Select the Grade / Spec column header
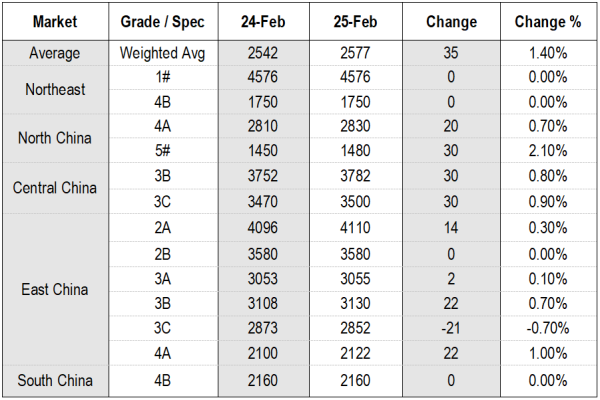Image resolution: width=600 pixels, height=400 pixels. tap(162, 22)
